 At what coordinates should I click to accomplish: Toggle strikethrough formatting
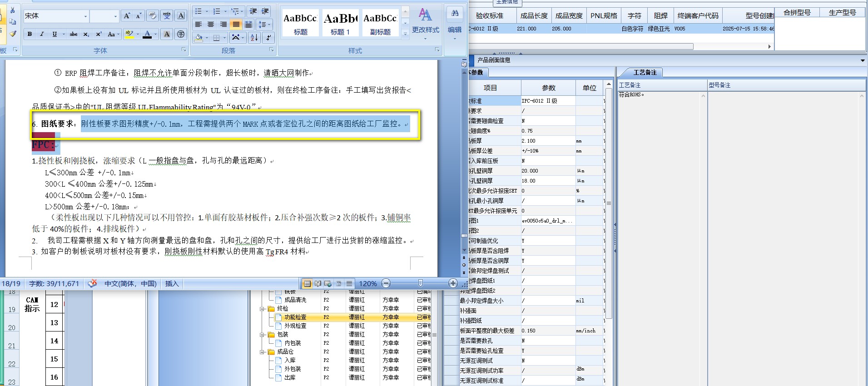[x=73, y=34]
